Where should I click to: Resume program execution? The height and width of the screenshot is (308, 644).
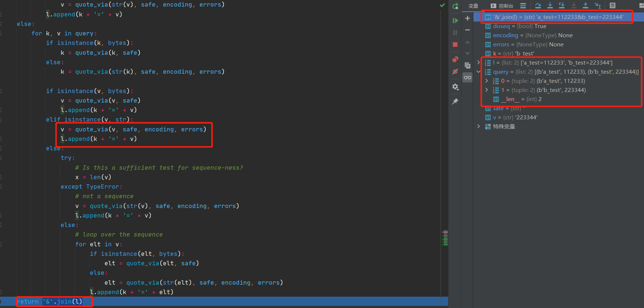coord(455,20)
